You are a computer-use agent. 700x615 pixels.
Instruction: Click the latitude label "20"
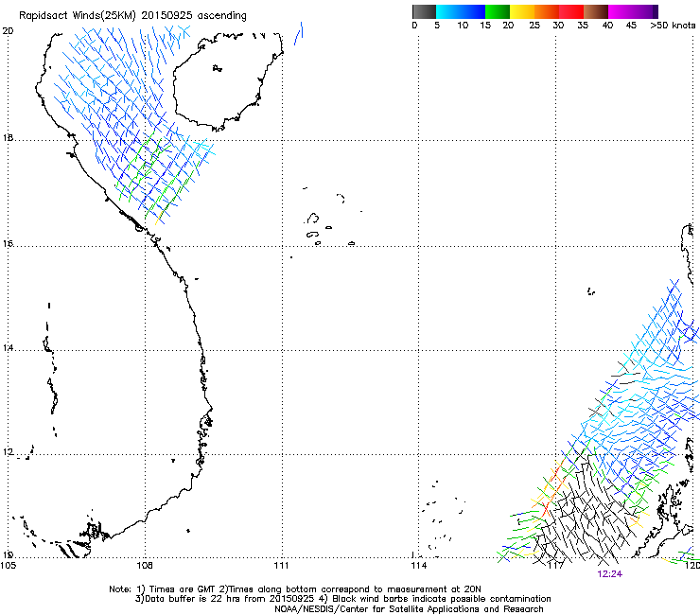pos(9,31)
